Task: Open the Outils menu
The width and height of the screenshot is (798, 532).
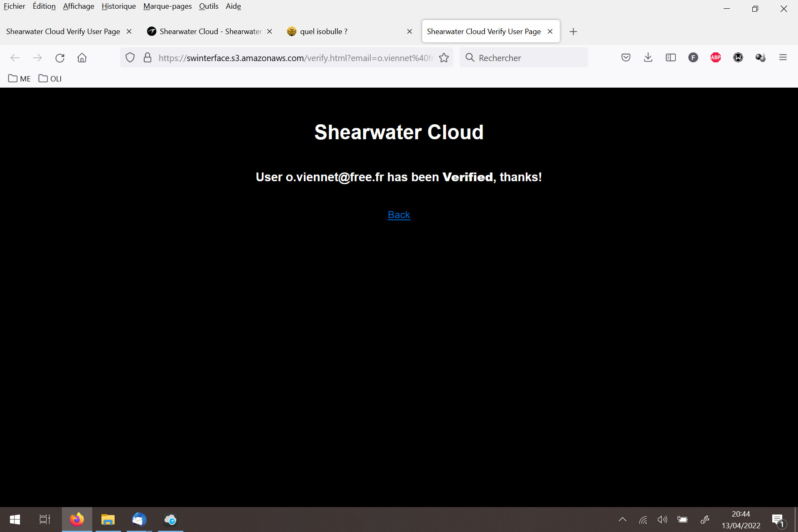Action: tap(209, 6)
